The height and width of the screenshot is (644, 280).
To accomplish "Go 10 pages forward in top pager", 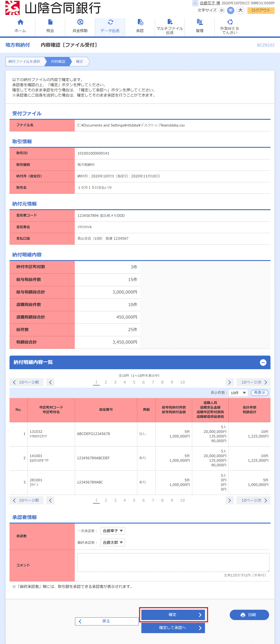I will tap(253, 382).
